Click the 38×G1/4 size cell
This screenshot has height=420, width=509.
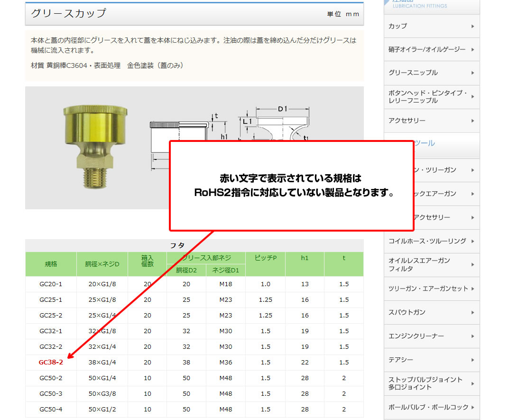(102, 362)
